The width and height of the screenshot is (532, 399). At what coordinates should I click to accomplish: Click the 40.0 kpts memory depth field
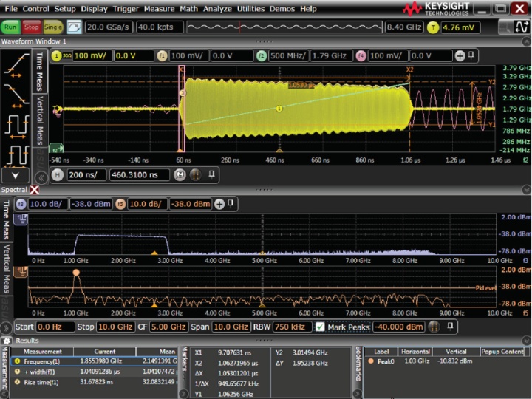pyautogui.click(x=160, y=27)
